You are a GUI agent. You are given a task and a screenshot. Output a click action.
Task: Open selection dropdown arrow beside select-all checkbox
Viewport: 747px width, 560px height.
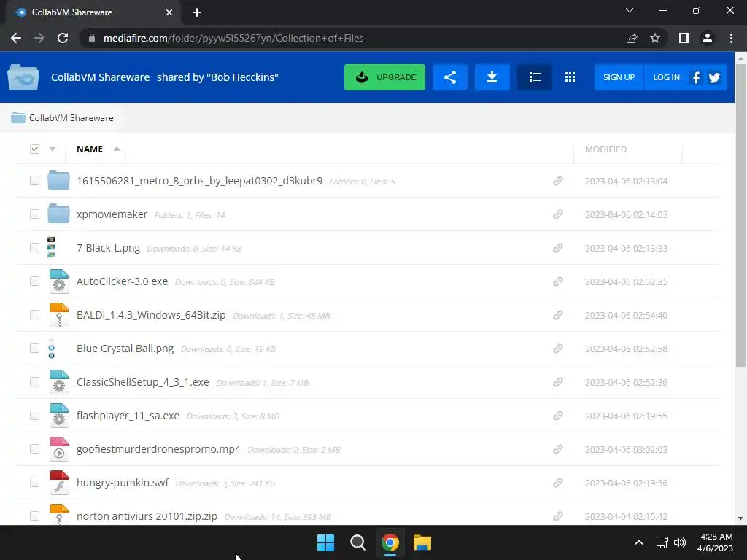click(53, 149)
